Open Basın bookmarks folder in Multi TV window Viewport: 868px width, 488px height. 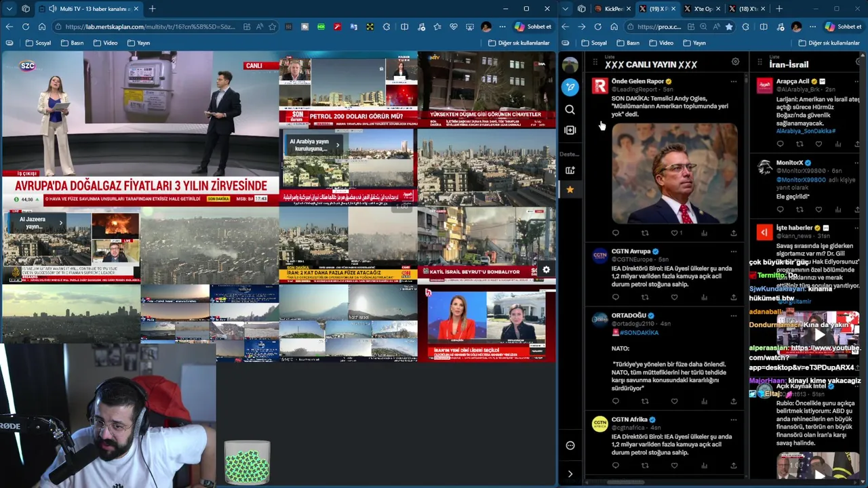[x=72, y=43]
